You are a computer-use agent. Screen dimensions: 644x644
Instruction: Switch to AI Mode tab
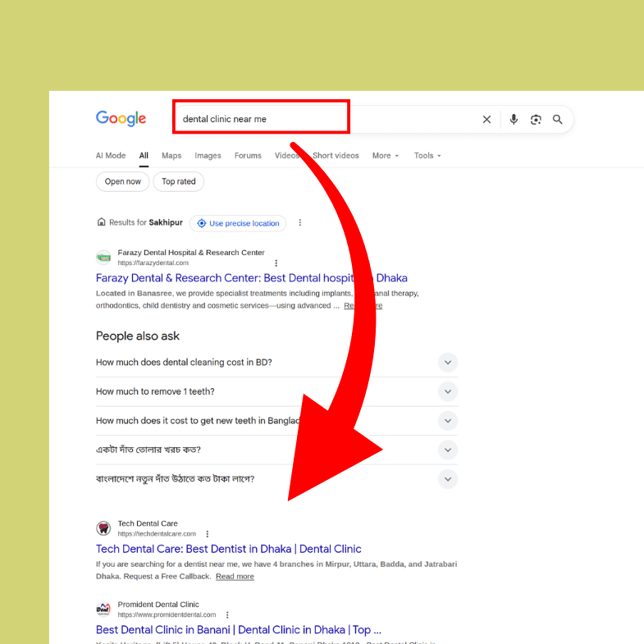point(111,156)
